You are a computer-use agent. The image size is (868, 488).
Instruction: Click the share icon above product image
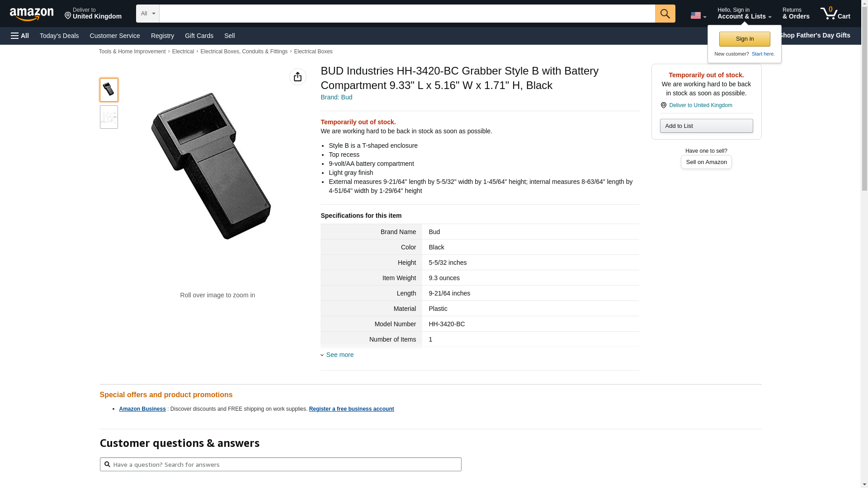pyautogui.click(x=297, y=77)
